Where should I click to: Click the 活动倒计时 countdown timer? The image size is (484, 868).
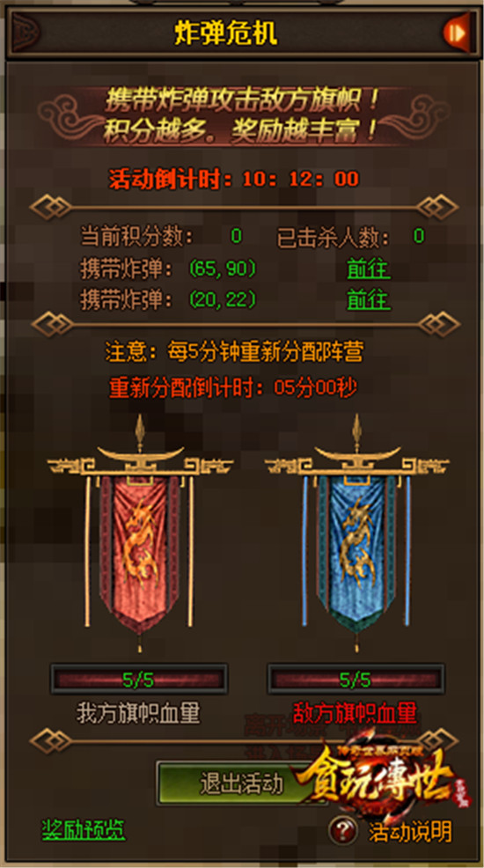pos(233,180)
